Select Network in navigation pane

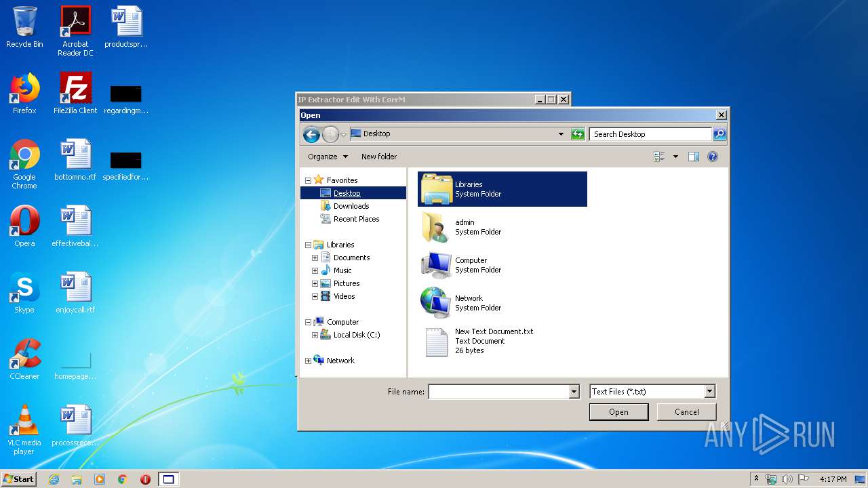click(x=340, y=361)
